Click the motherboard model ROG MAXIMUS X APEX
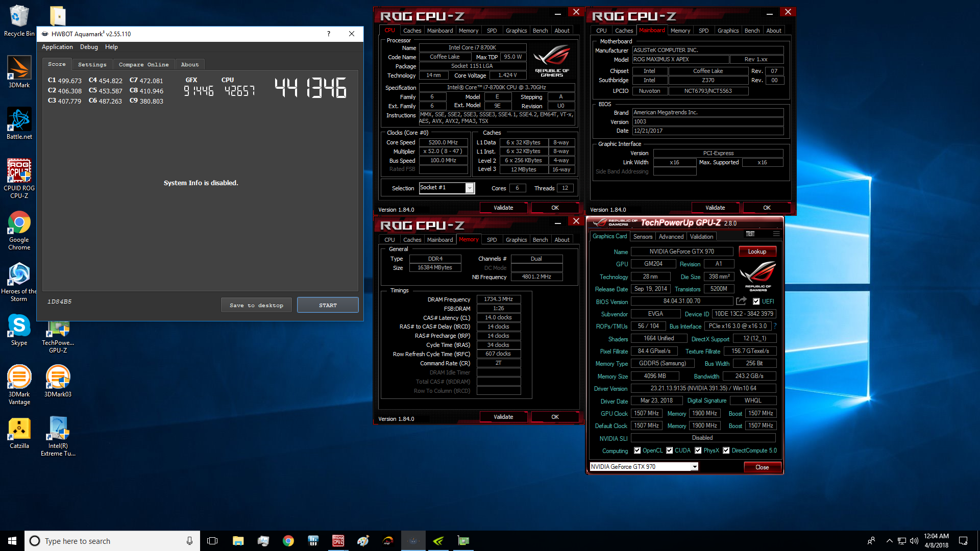The width and height of the screenshot is (980, 551). pos(680,60)
